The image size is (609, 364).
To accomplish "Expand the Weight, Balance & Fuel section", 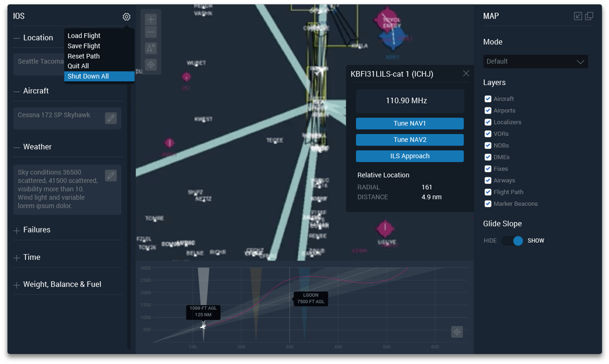I will coord(16,285).
